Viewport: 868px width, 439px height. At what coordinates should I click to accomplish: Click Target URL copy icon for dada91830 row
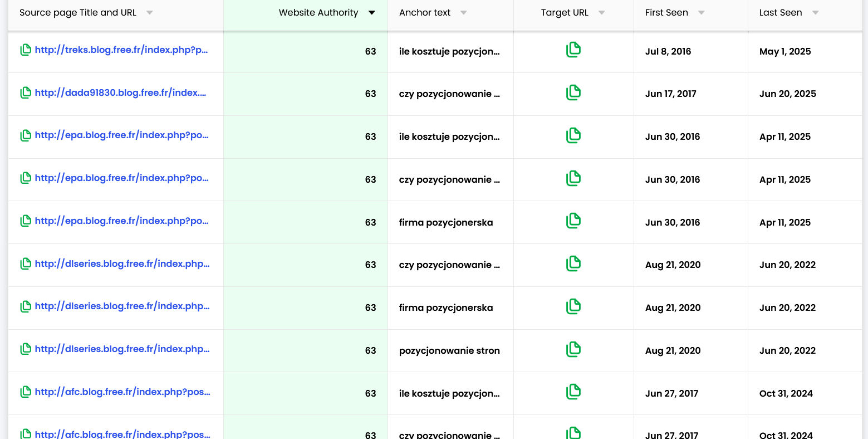tap(573, 93)
